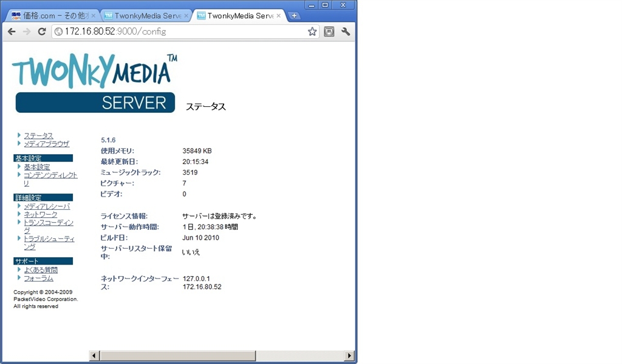
Task: Close the active TwonkyMedia Server tab
Action: (x=278, y=16)
